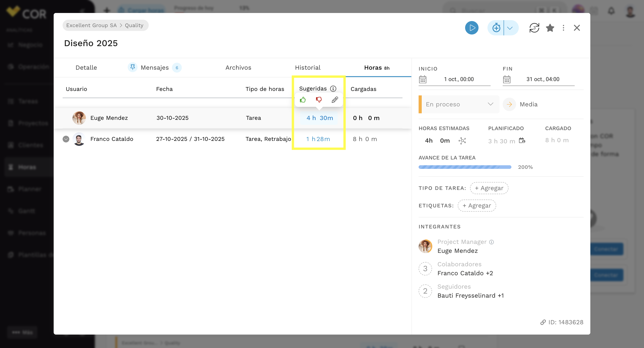Click the recurrence sync icon
This screenshot has height=348, width=644.
point(534,28)
